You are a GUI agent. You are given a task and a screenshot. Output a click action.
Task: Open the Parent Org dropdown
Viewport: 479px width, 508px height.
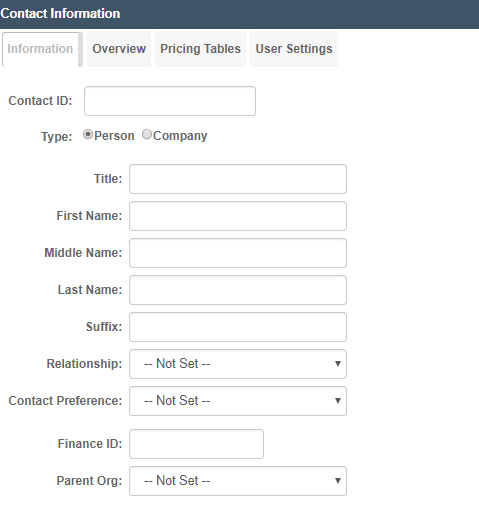tap(238, 481)
